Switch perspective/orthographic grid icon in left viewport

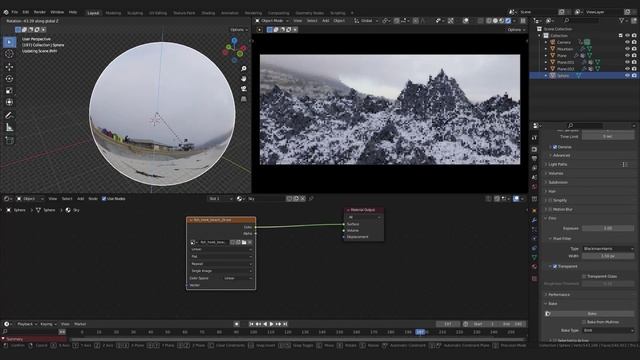point(244,99)
